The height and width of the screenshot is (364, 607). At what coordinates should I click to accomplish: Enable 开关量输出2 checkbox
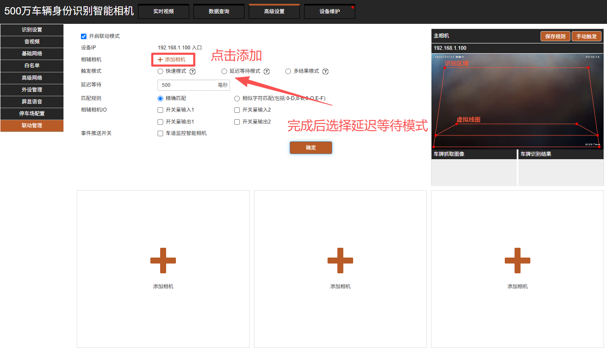pos(237,122)
